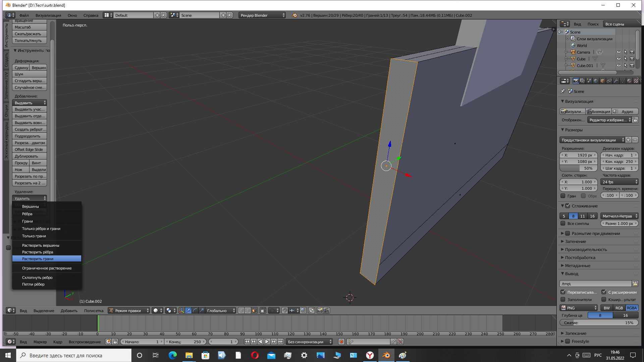Open the World properties tab icon
Image resolution: width=644 pixels, height=362 pixels.
pyautogui.click(x=596, y=81)
